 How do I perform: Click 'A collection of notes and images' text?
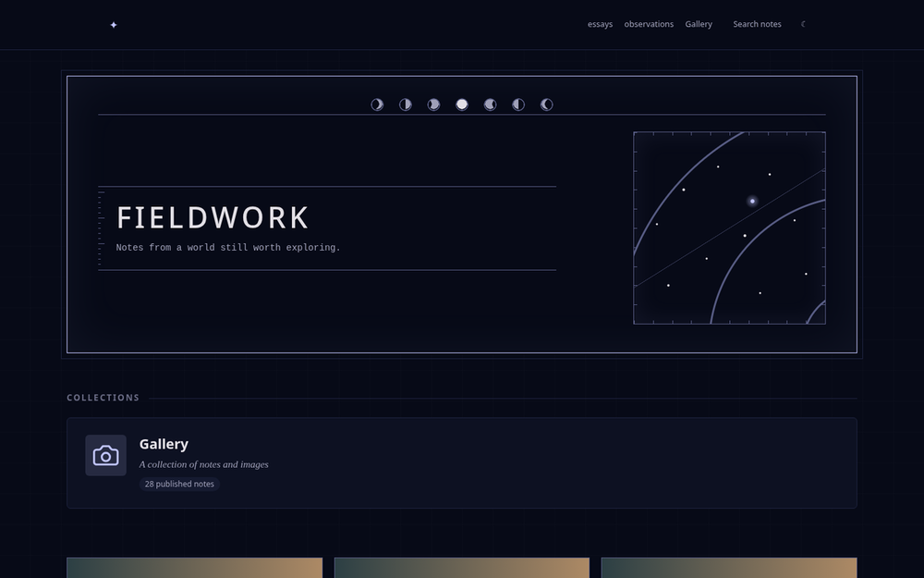click(204, 464)
